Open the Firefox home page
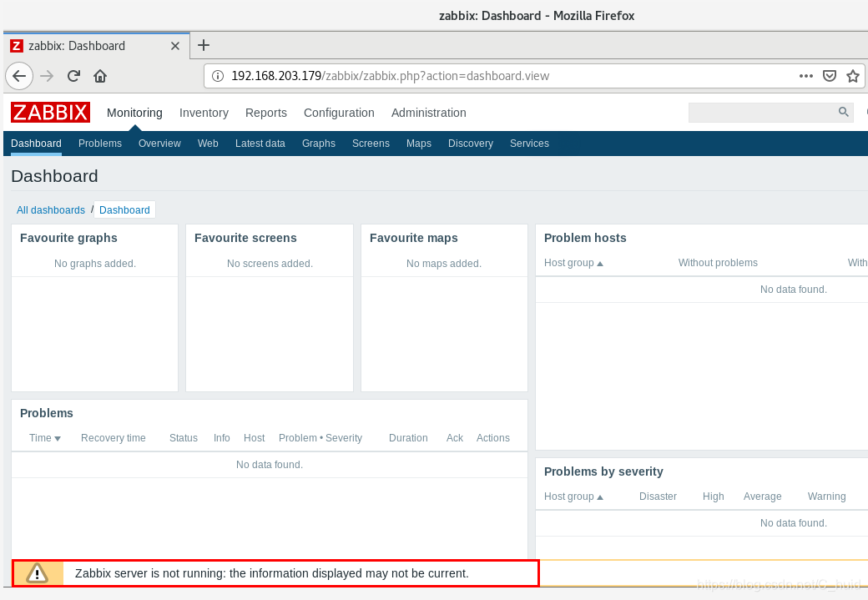The image size is (868, 600). coord(100,76)
